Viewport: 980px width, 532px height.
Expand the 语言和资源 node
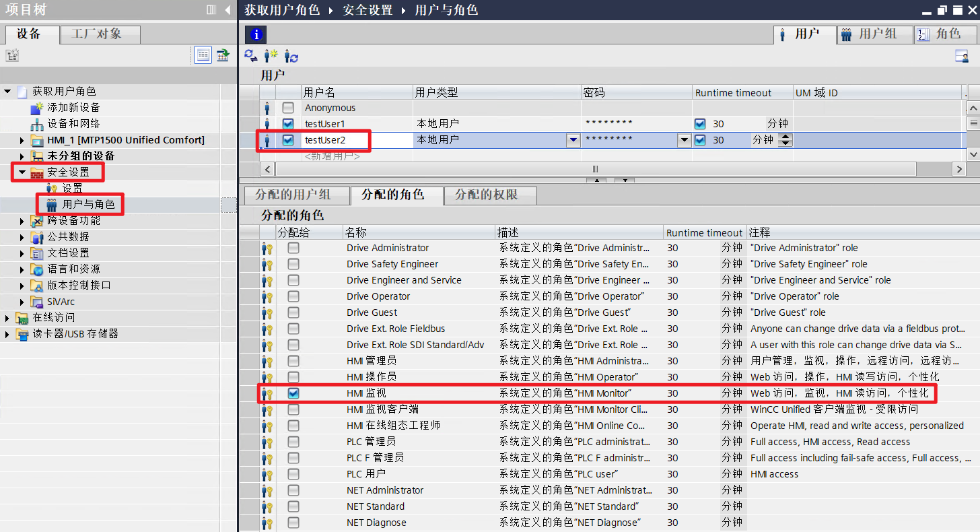click(22, 269)
